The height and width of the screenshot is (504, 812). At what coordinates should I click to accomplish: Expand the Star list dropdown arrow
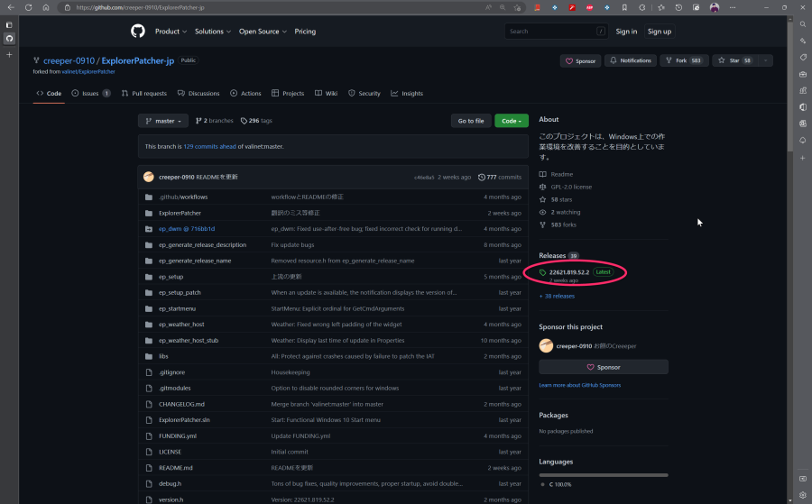point(765,60)
